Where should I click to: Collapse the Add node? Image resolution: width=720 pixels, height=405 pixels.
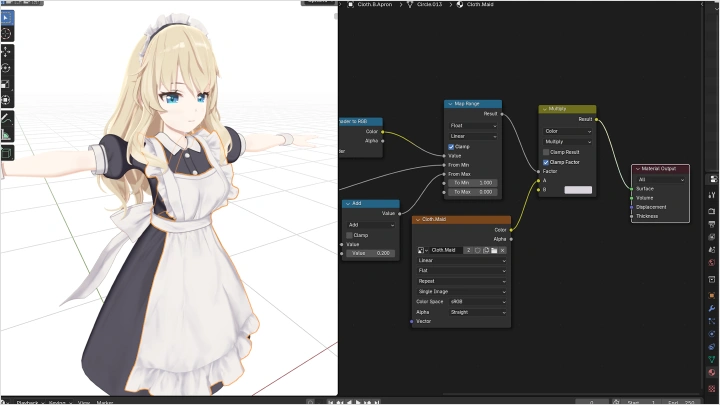tap(348, 203)
